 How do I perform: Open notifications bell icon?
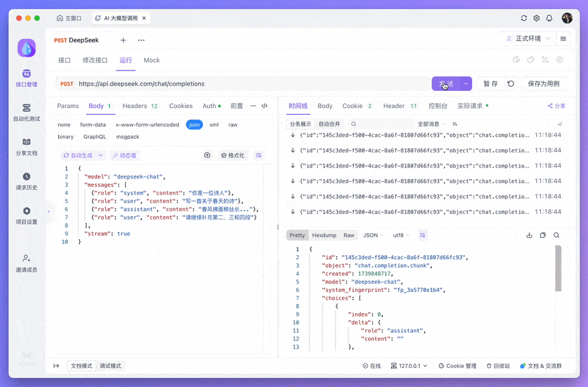coord(549,18)
